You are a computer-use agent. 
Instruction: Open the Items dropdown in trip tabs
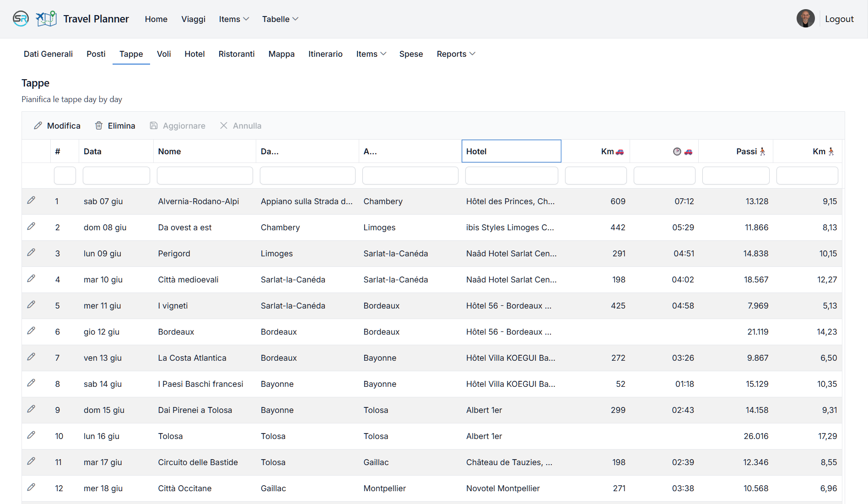pos(371,54)
